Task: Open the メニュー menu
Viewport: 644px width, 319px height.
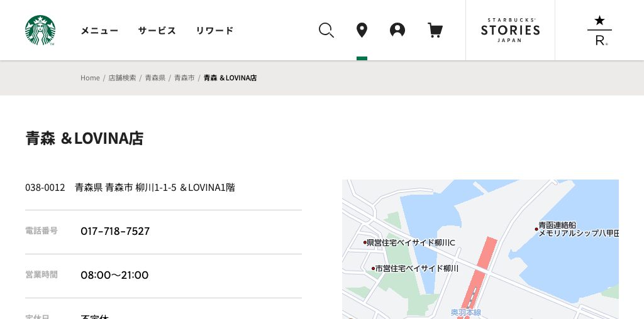Action: (x=99, y=30)
